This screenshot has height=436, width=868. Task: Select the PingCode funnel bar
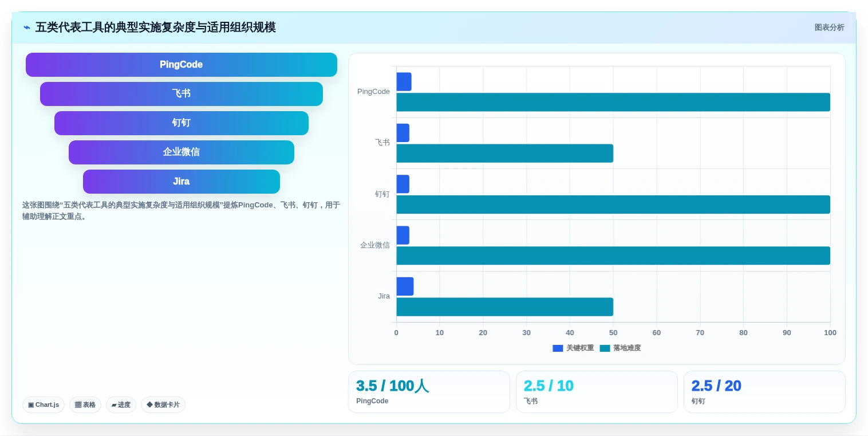pyautogui.click(x=182, y=65)
